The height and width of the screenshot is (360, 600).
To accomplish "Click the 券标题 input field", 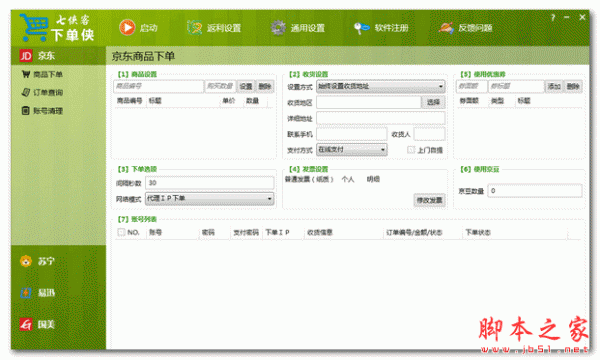I will [x=516, y=86].
